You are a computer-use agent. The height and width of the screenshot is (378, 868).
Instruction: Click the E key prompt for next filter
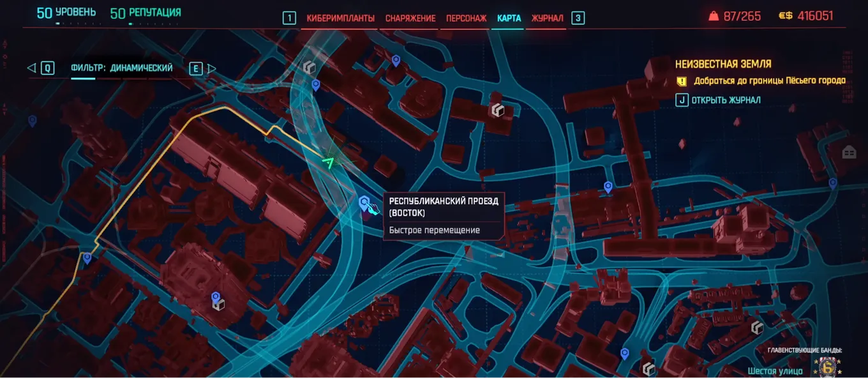(196, 68)
